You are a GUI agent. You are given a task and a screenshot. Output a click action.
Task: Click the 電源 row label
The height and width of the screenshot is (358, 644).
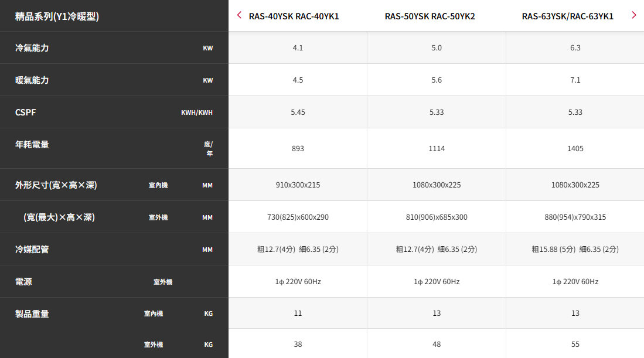[23, 282]
